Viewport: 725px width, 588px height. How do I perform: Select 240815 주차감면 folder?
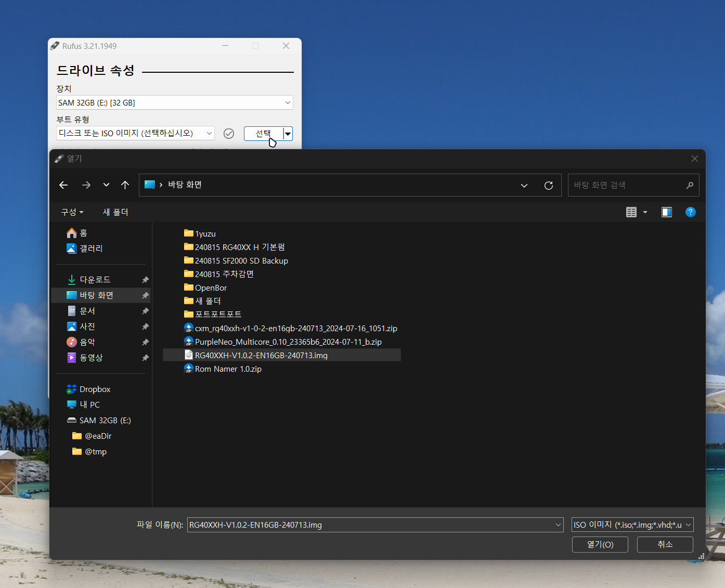tap(219, 274)
